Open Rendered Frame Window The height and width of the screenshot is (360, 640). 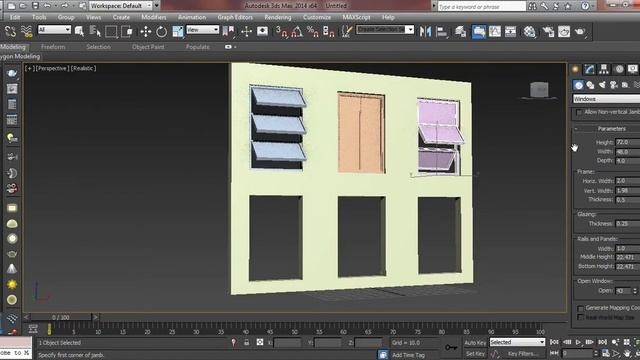564,31
